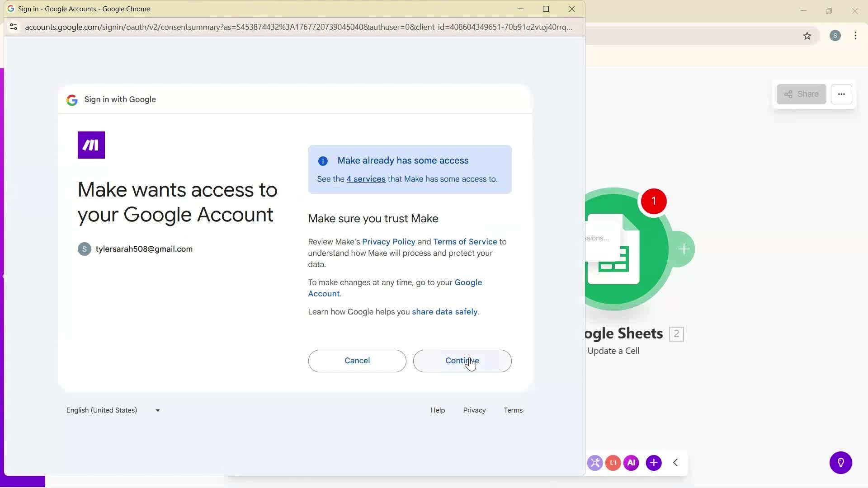This screenshot has height=488, width=868.
Task: Click the Share button
Action: point(801,94)
